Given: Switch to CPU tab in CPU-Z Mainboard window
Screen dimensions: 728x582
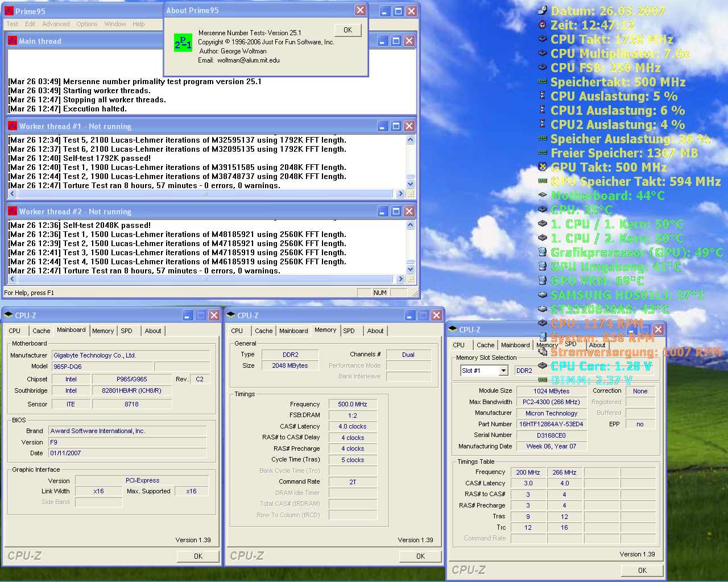Looking at the screenshot, I should click(x=15, y=331).
